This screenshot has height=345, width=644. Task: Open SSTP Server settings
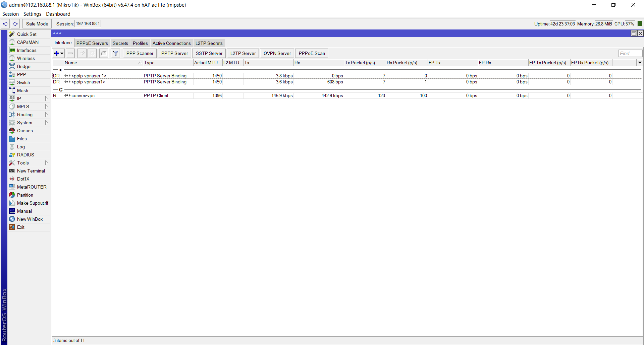pos(209,53)
